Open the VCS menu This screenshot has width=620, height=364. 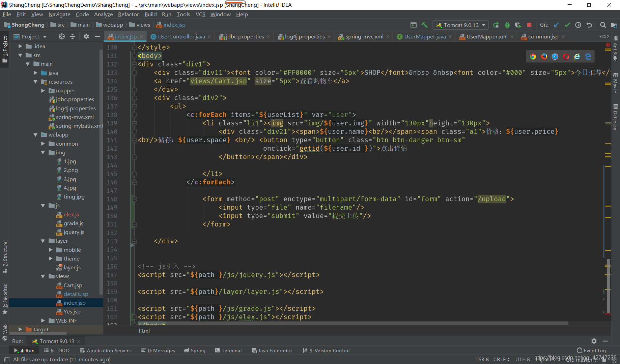coord(200,14)
